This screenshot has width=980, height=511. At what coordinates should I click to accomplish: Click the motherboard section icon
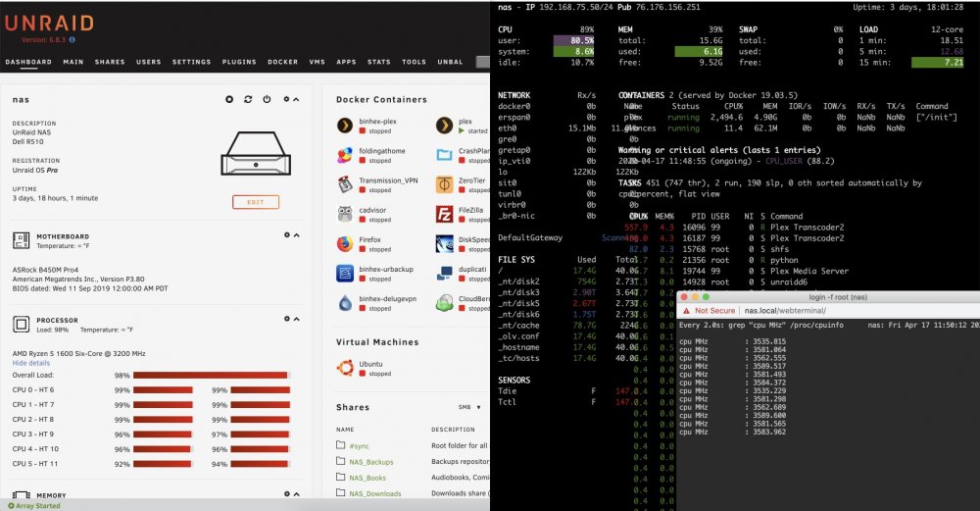[22, 240]
